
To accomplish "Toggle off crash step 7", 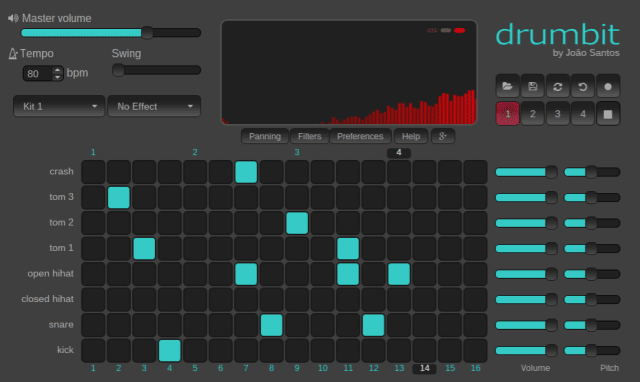I will click(246, 172).
